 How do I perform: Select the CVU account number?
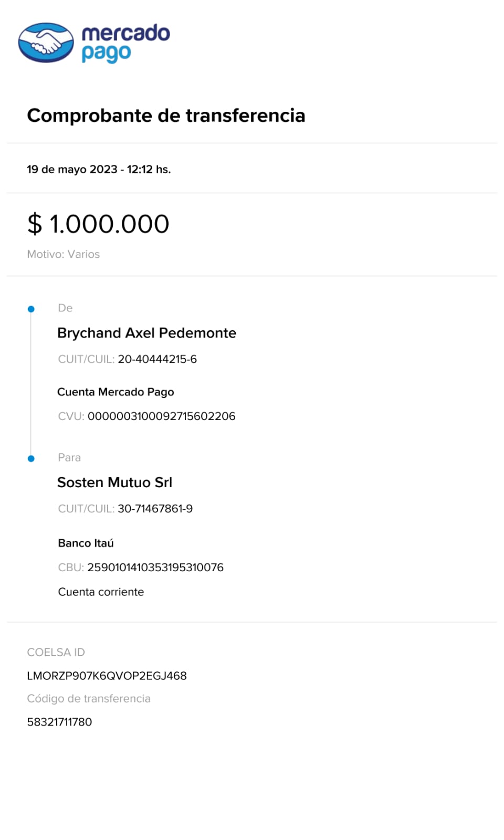pyautogui.click(x=161, y=416)
